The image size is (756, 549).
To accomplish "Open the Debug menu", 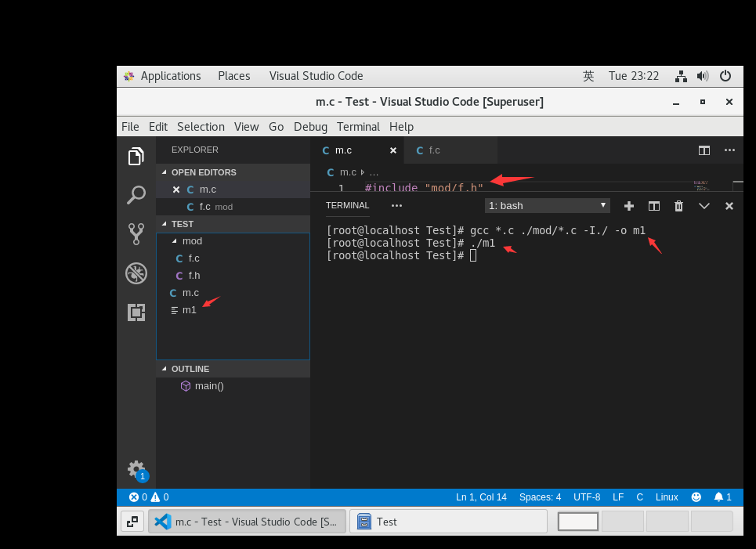I will [x=310, y=126].
